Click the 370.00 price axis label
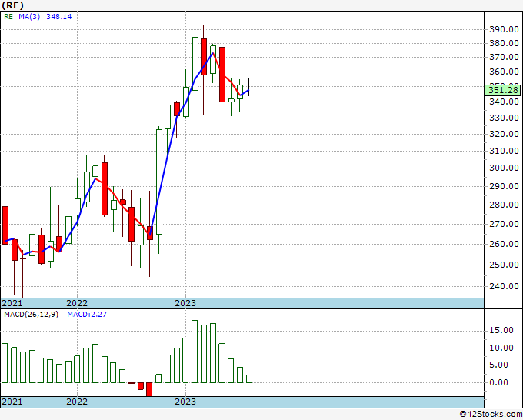The height and width of the screenshot is (420, 523). pyautogui.click(x=504, y=57)
